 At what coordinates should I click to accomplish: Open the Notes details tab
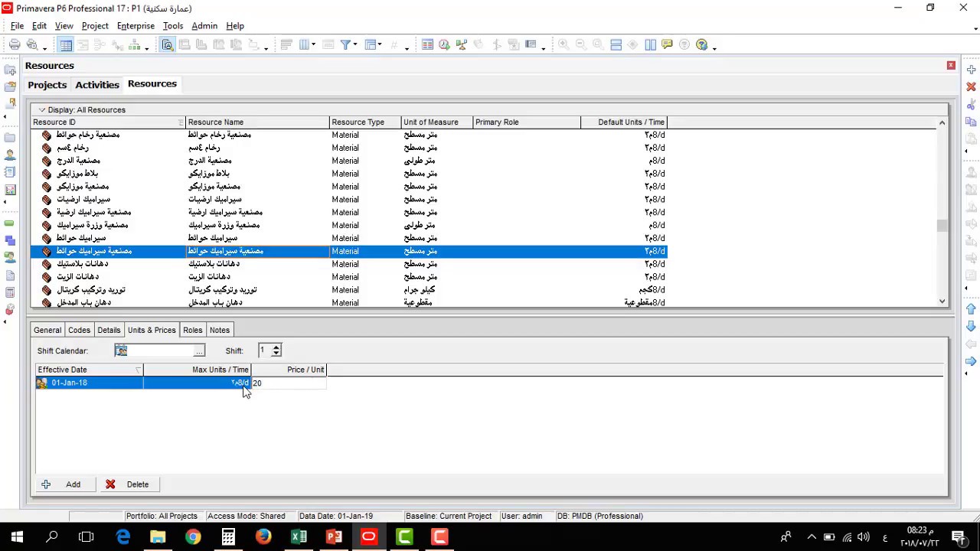point(220,330)
